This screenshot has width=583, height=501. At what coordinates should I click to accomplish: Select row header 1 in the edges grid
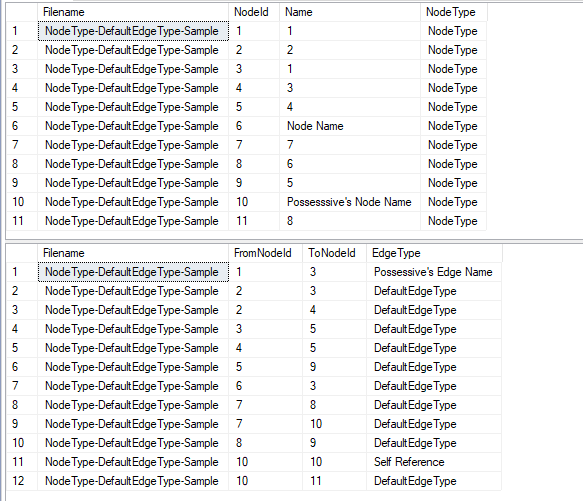point(22,272)
